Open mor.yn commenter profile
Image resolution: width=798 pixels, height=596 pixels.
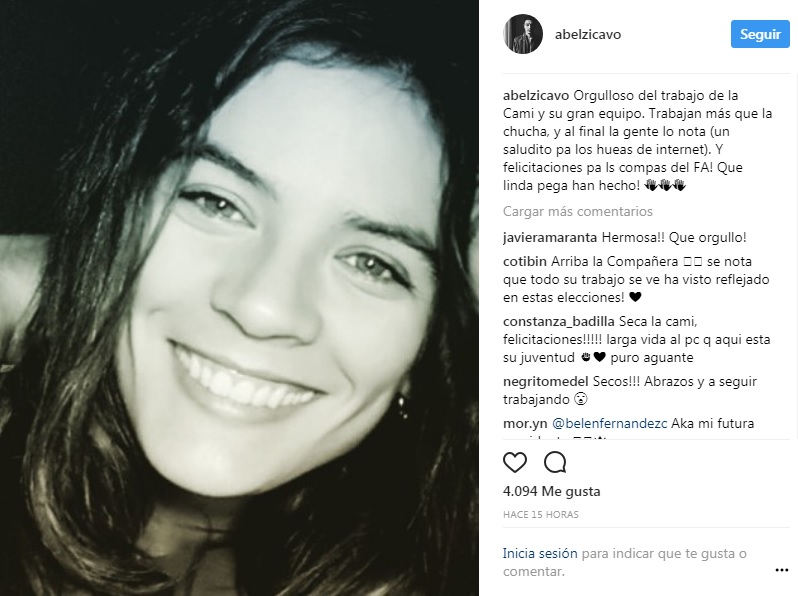click(x=525, y=423)
